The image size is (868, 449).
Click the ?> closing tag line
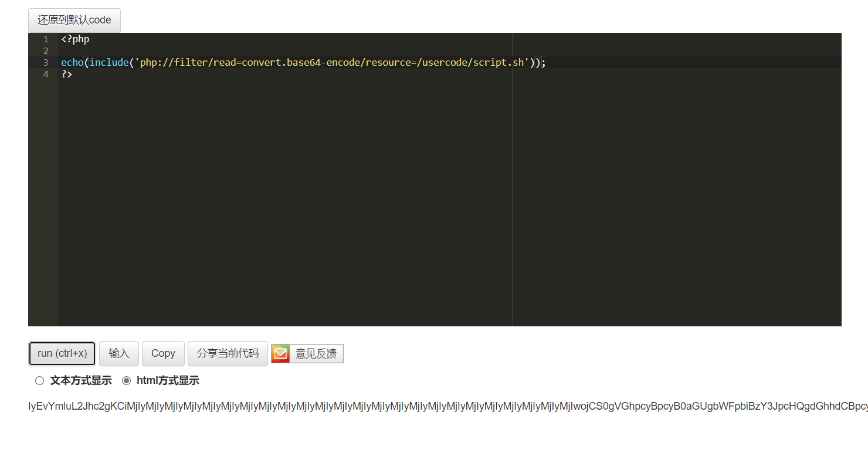pyautogui.click(x=66, y=75)
